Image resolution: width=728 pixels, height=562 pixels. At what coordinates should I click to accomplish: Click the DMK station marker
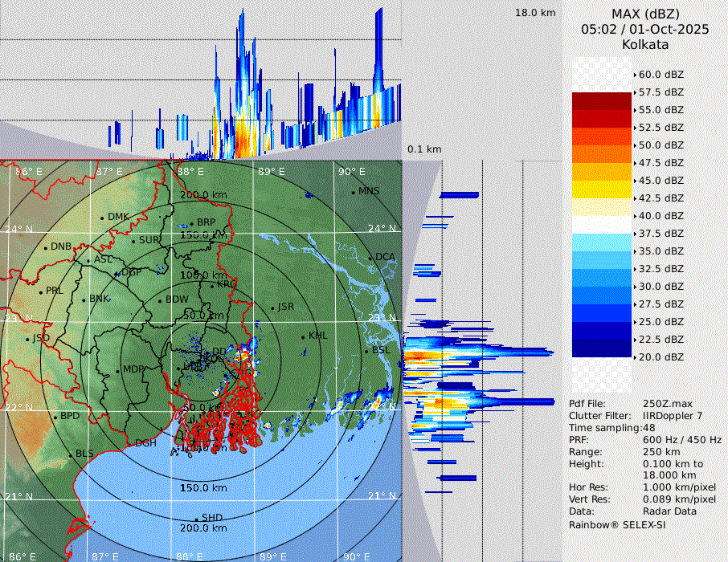pos(102,218)
